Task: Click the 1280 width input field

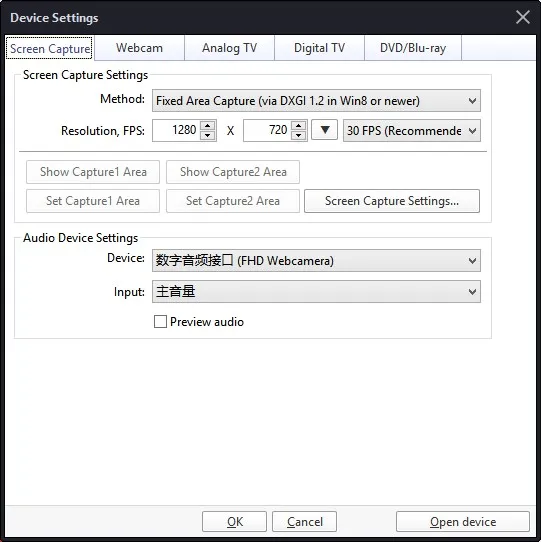Action: [x=177, y=130]
